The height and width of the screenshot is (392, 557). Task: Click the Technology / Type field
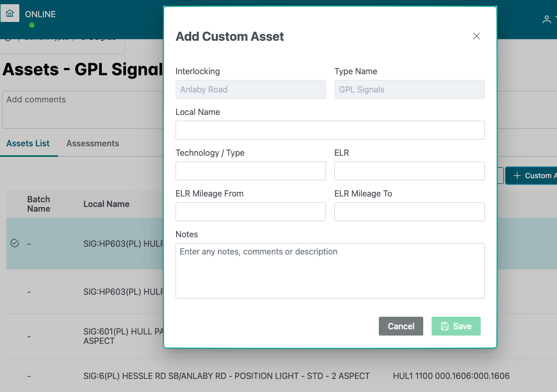coord(250,171)
